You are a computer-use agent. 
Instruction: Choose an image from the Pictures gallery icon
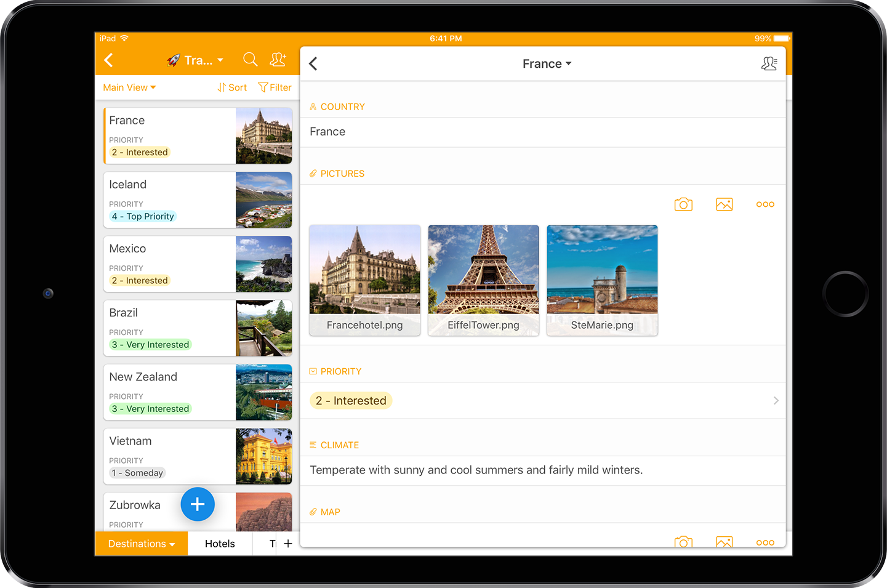pyautogui.click(x=724, y=204)
